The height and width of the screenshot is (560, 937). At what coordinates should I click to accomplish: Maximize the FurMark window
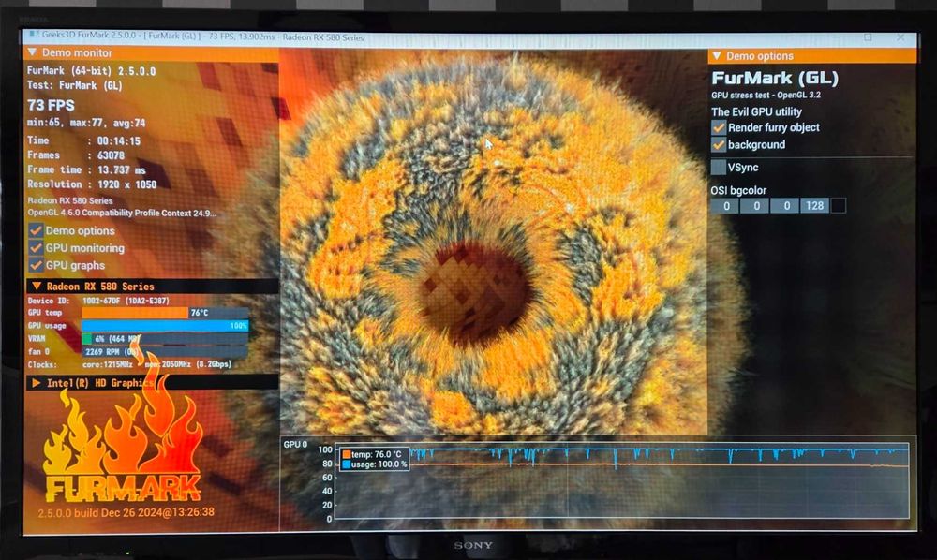tap(868, 37)
